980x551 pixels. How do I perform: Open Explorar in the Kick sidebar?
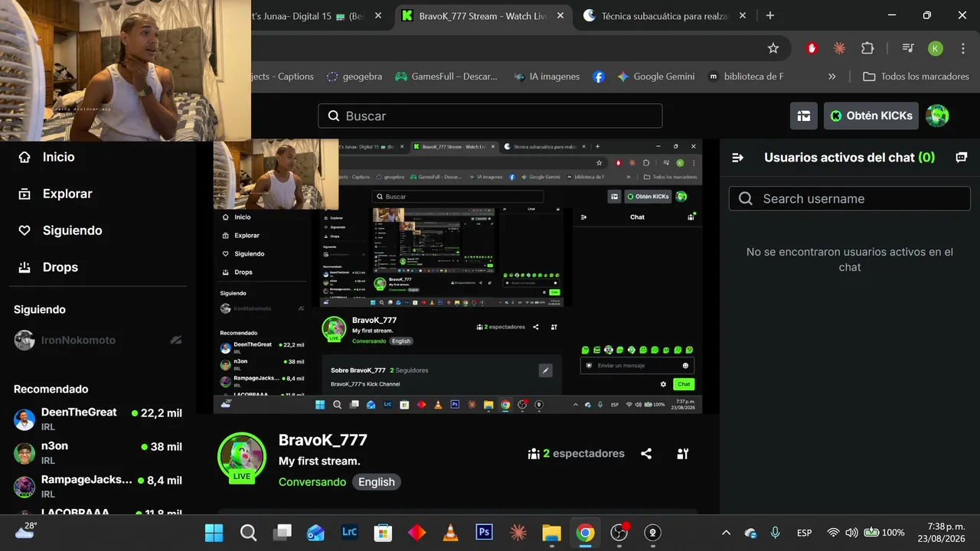click(55, 194)
